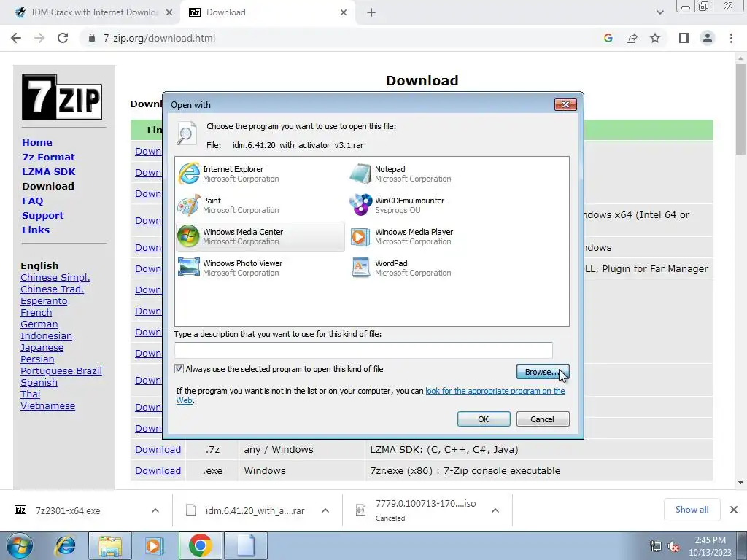The width and height of the screenshot is (747, 560).
Task: Expand options for idm rar download
Action: tap(325, 510)
